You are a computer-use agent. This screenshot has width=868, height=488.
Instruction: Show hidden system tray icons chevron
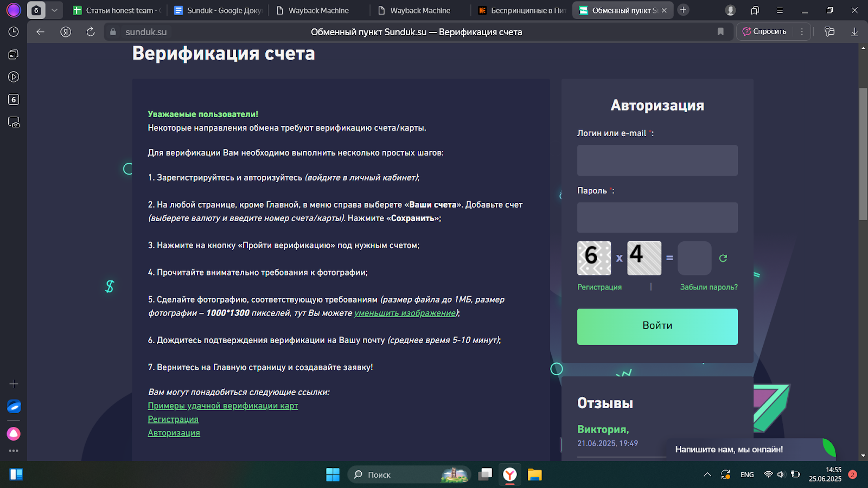click(x=707, y=475)
